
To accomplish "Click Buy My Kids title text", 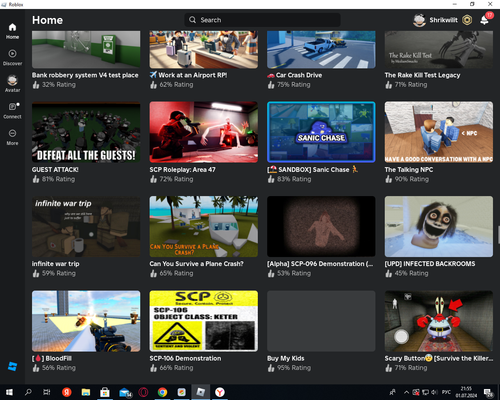I will click(x=286, y=358).
